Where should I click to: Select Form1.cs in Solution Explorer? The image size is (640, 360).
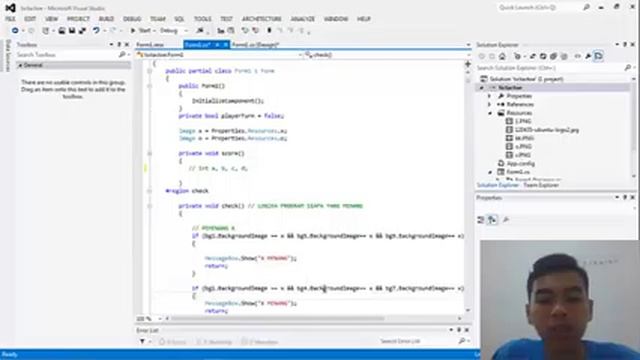click(518, 172)
